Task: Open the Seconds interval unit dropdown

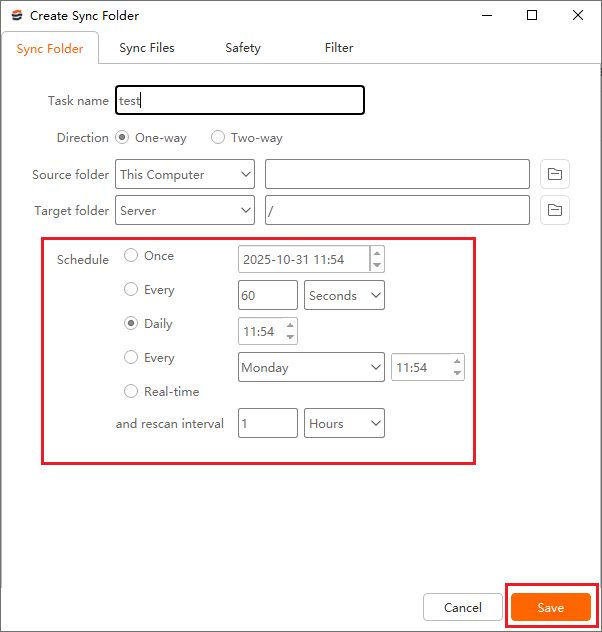Action: [x=344, y=295]
